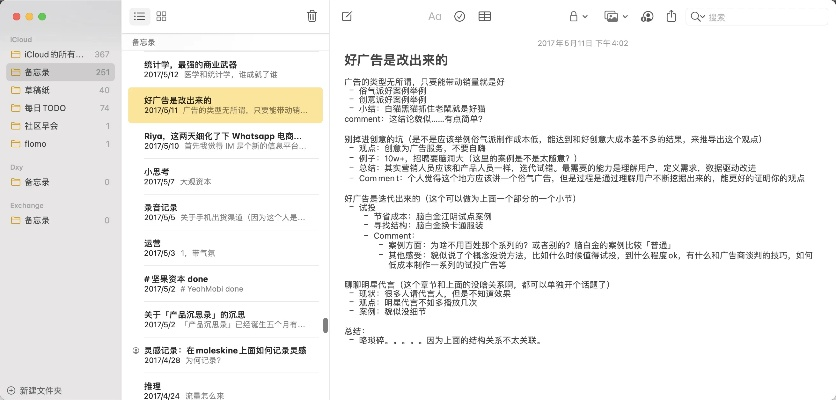The image size is (836, 400).
Task: Open the photo media dropdown
Action: pyautogui.click(x=614, y=16)
